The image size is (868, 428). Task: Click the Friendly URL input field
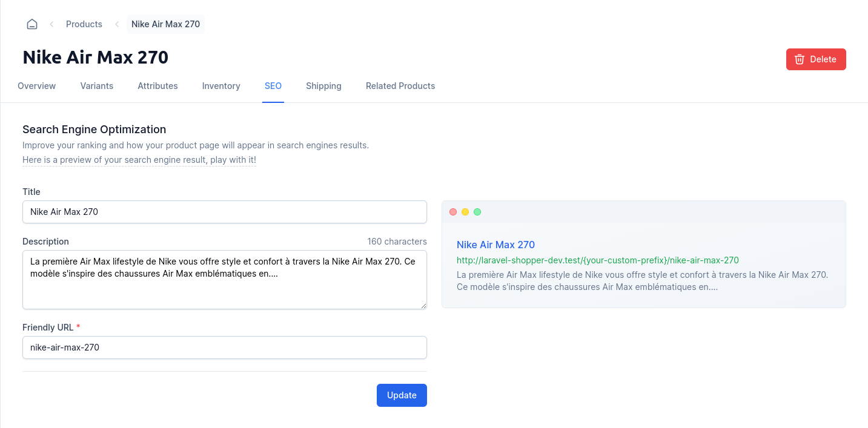225,347
